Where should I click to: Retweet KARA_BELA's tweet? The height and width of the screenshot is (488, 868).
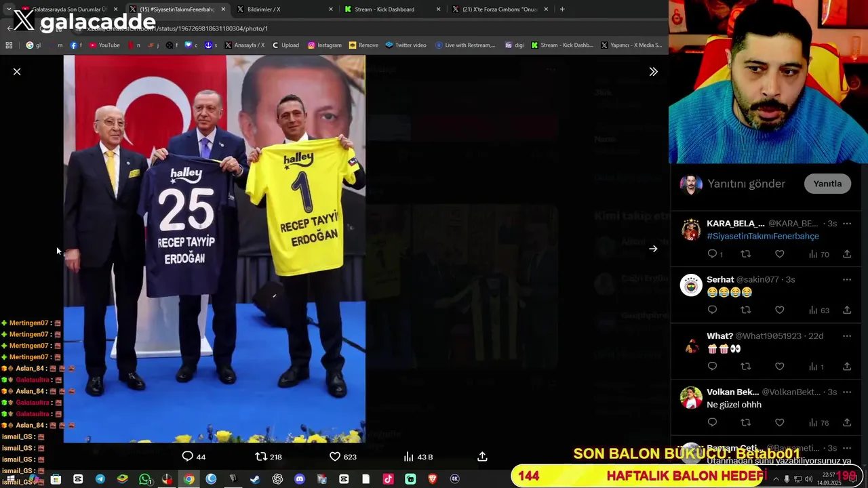[746, 254]
